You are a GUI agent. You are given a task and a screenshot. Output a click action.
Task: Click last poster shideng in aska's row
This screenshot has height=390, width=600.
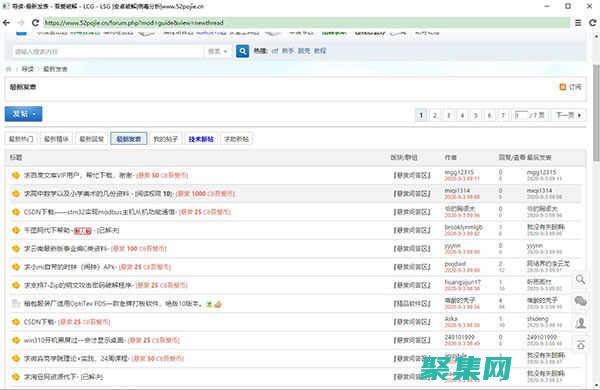[x=538, y=319]
